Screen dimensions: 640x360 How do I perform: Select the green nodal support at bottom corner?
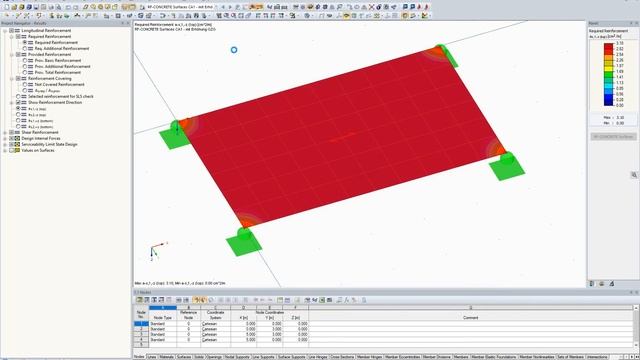pos(244,242)
